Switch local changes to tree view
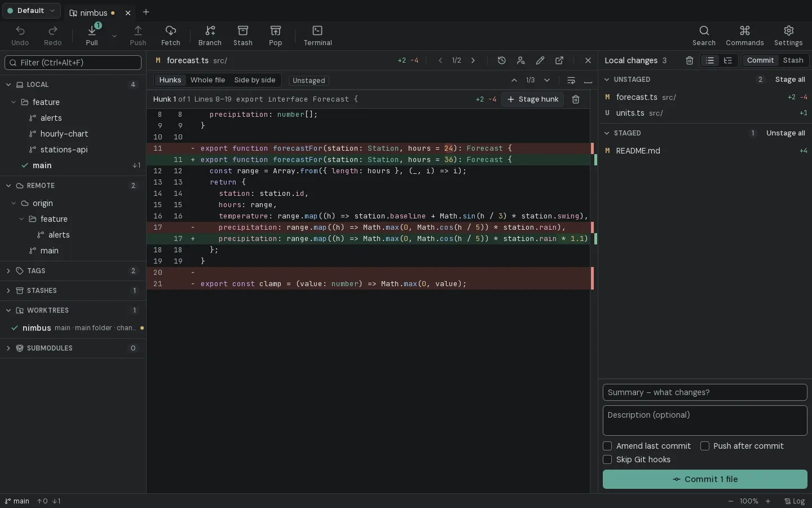 729,60
